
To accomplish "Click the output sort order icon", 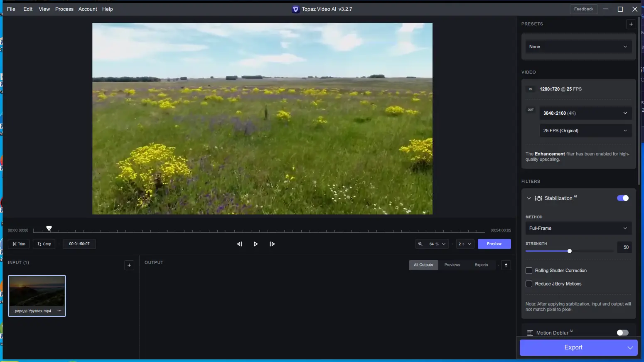I will pos(506,265).
